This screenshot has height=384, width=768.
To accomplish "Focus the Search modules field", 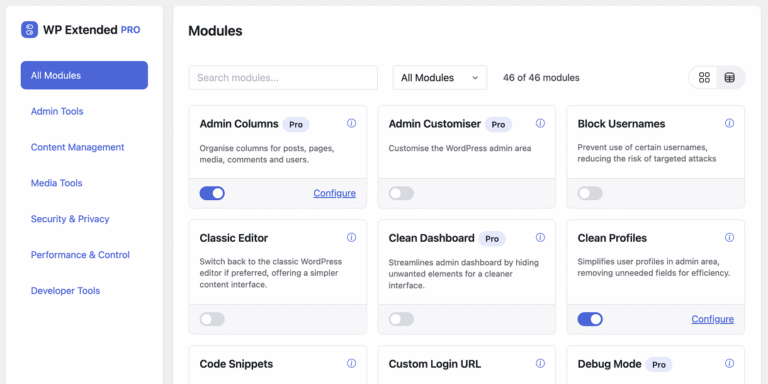I will pyautogui.click(x=283, y=78).
